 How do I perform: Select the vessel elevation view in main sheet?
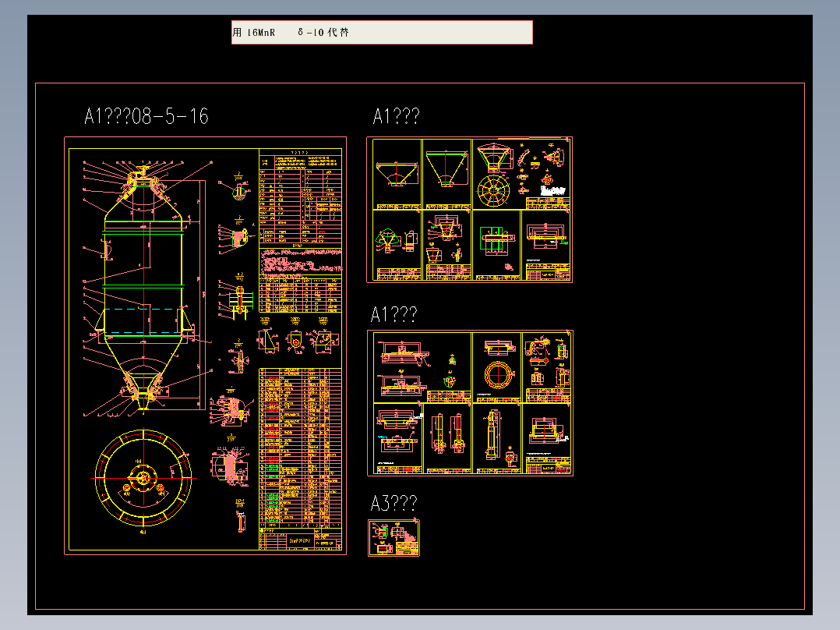(143, 287)
